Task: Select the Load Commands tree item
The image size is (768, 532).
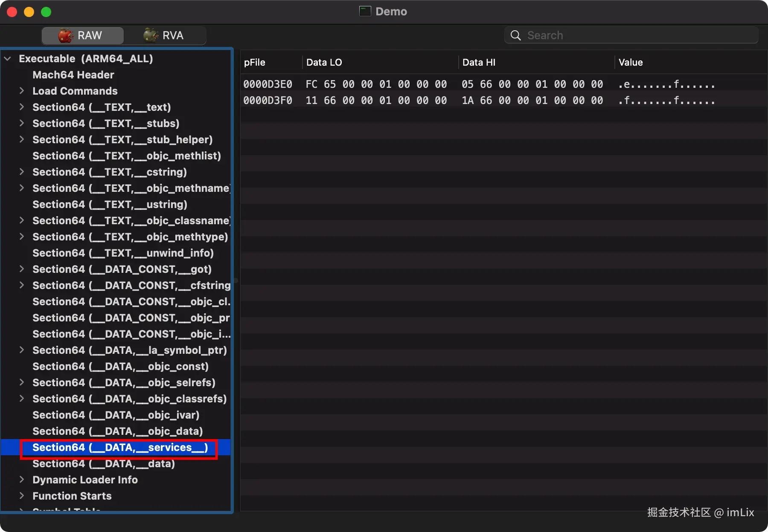Action: click(x=75, y=91)
